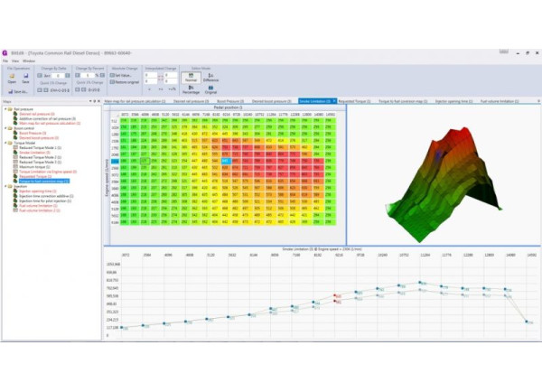
Task: Collapse the Rail pressure tree folder
Action: [x=5, y=109]
